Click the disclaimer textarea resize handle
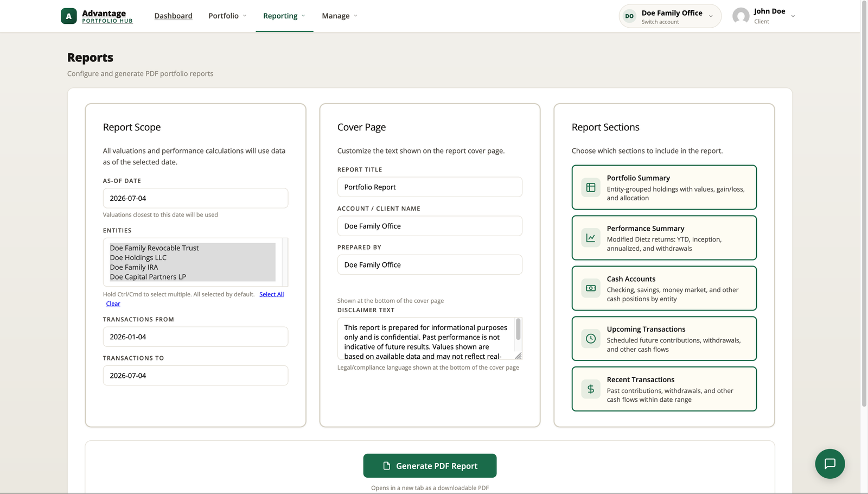The image size is (868, 494). point(518,356)
